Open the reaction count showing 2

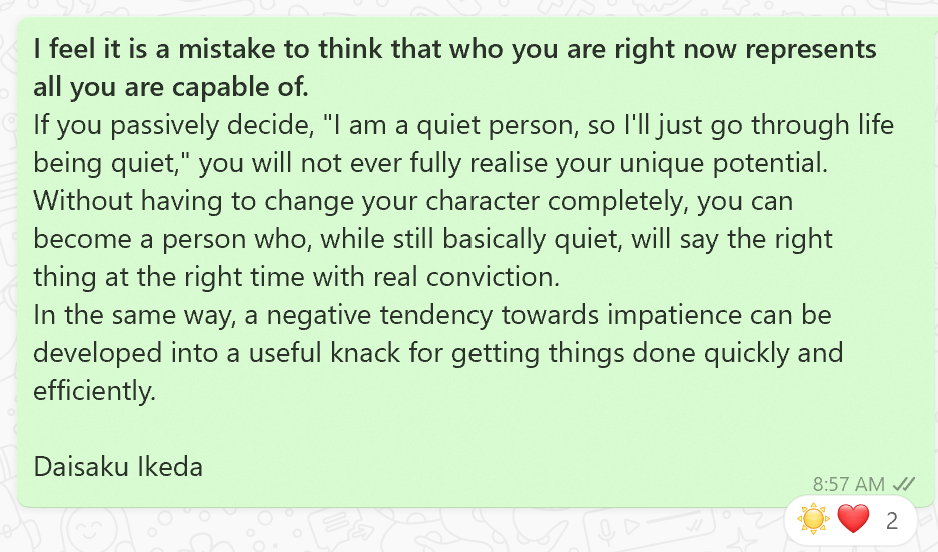[892, 520]
